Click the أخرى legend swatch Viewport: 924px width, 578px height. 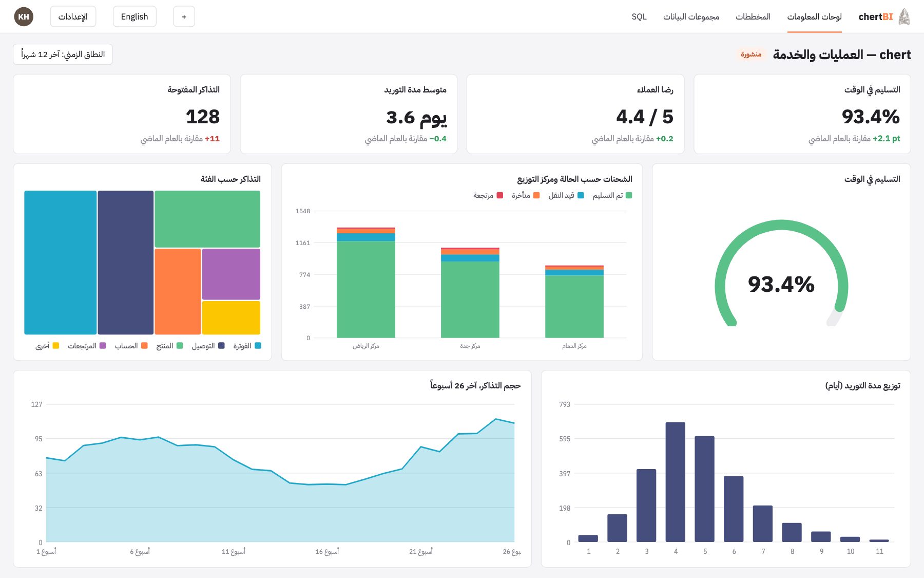pos(56,346)
